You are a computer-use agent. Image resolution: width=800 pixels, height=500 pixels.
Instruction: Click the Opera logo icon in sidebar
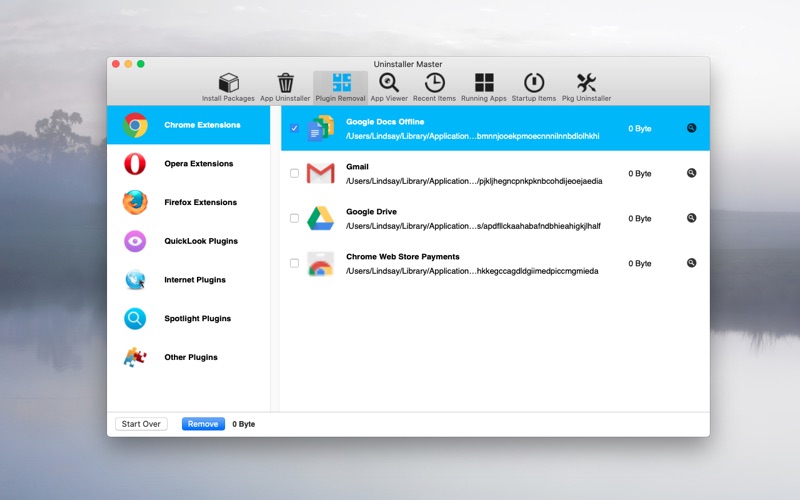point(135,164)
